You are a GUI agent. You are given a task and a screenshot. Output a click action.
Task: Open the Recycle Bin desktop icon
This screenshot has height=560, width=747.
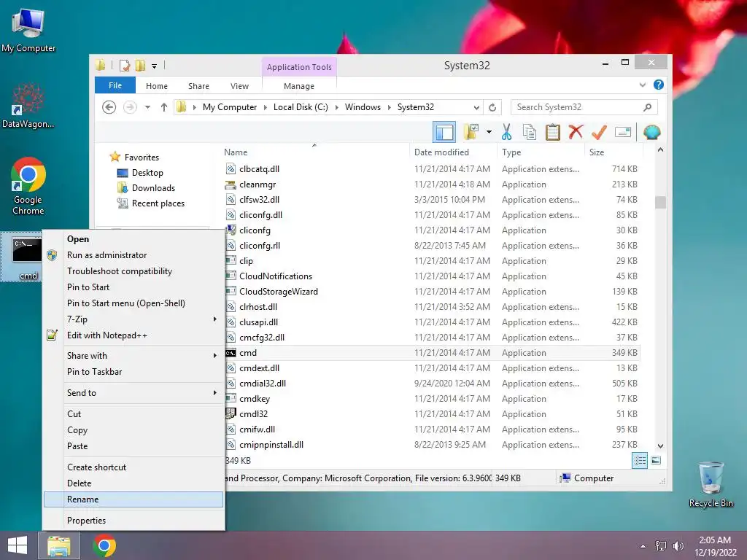[x=711, y=484]
